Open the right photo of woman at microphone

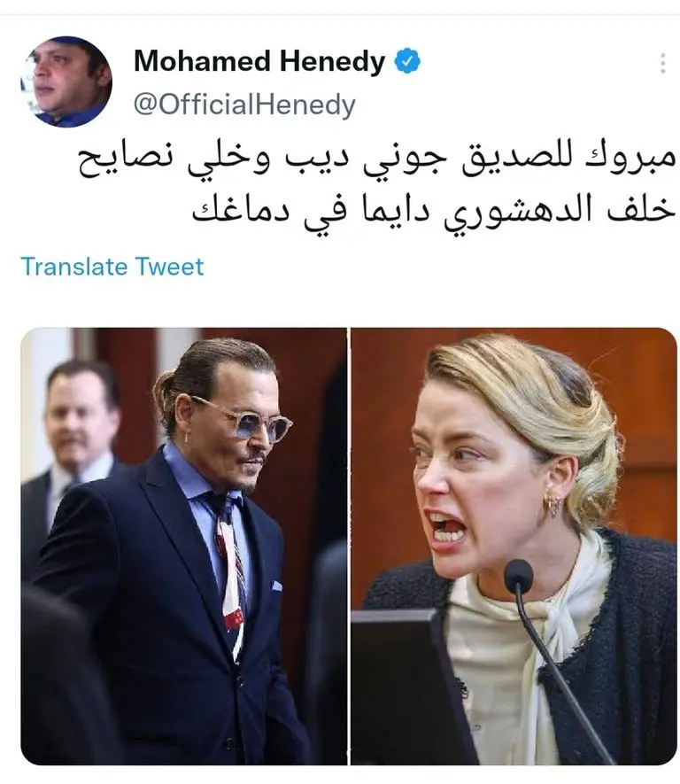[x=514, y=547]
